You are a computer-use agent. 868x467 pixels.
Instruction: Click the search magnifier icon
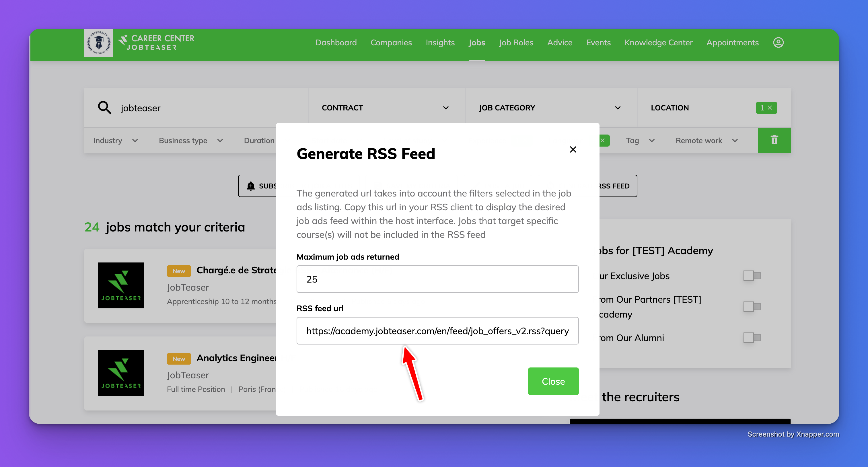coord(104,108)
